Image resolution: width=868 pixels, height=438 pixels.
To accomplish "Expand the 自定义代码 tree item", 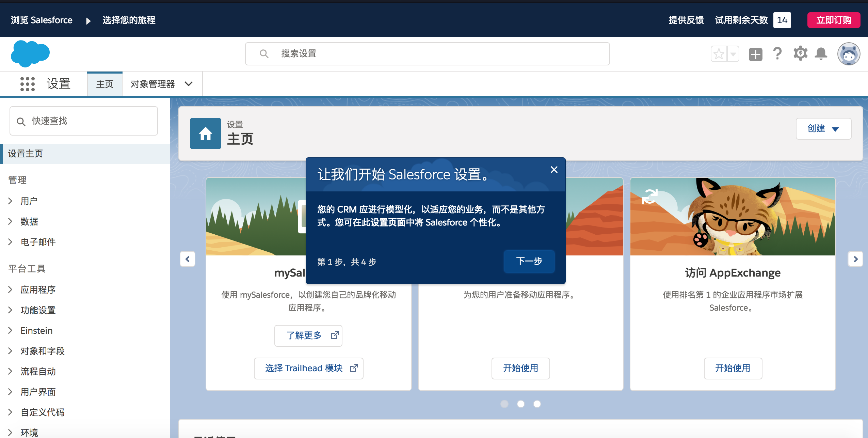I will click(10, 412).
